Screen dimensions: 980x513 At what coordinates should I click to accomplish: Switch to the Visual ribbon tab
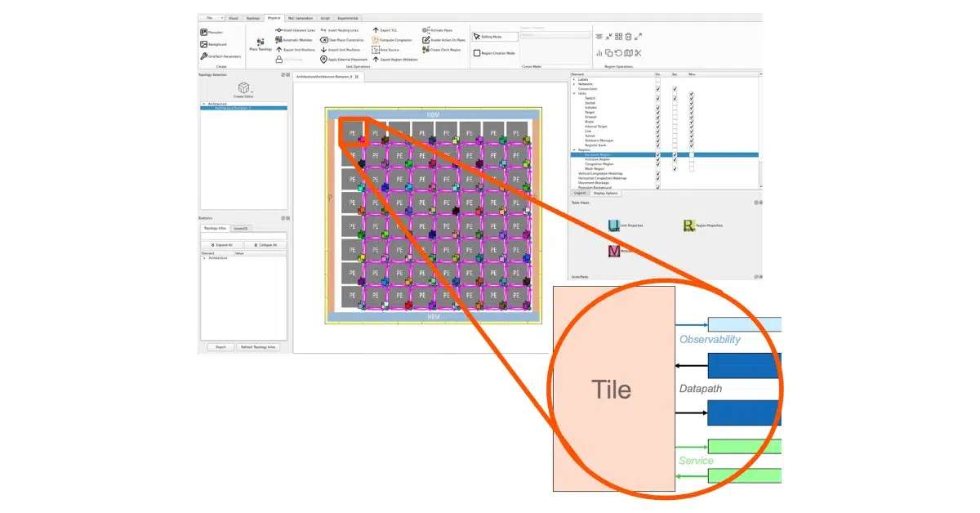234,17
